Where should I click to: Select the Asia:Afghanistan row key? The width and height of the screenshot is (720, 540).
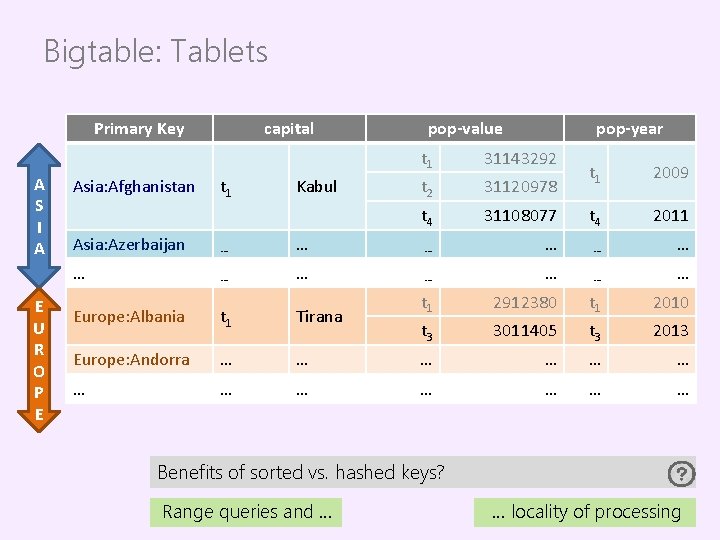click(134, 186)
